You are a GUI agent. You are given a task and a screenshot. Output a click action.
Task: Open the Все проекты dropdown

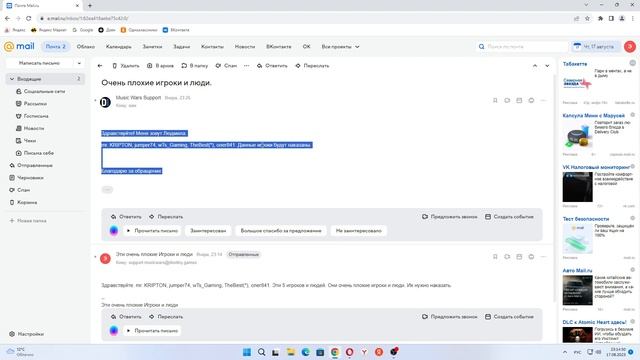click(x=340, y=47)
